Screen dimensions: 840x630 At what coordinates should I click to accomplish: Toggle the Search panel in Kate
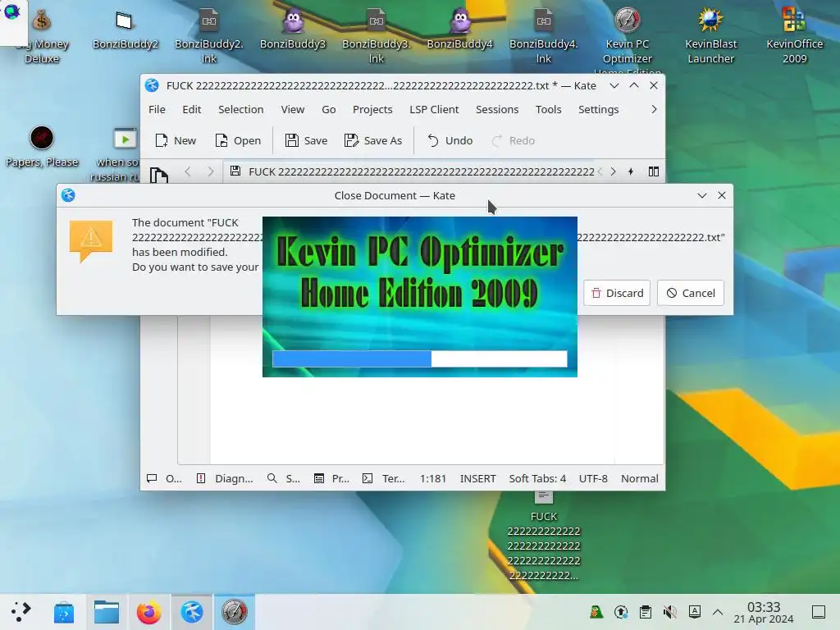[x=283, y=478]
